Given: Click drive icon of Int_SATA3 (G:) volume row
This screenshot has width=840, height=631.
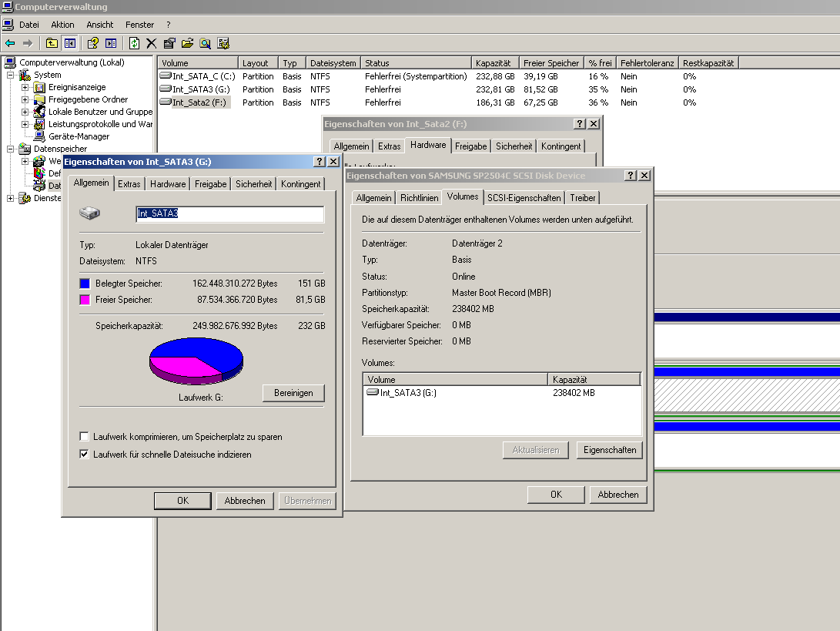Looking at the screenshot, I should 165,89.
